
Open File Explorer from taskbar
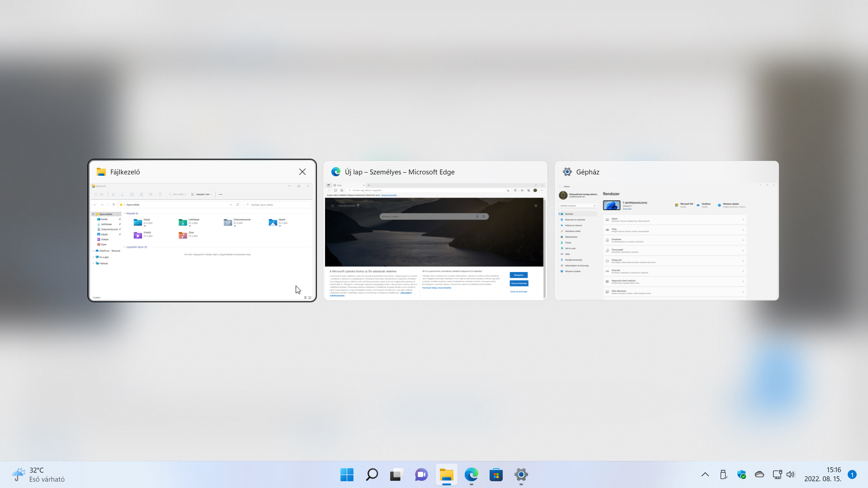[446, 474]
